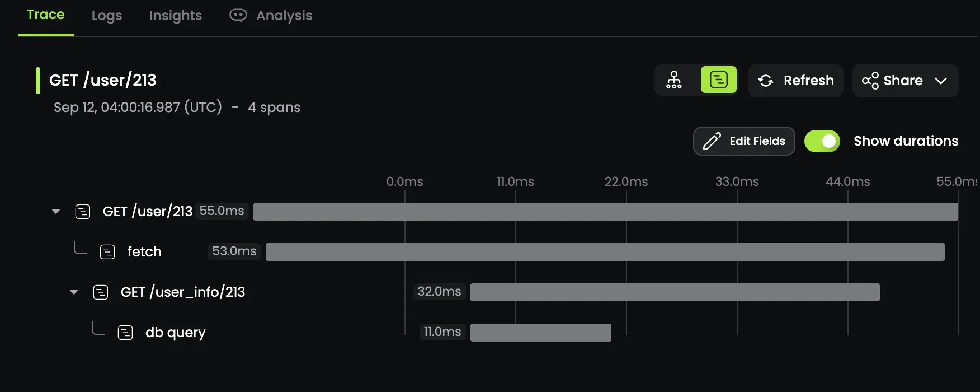Click the span icon beside fetch

tap(107, 252)
